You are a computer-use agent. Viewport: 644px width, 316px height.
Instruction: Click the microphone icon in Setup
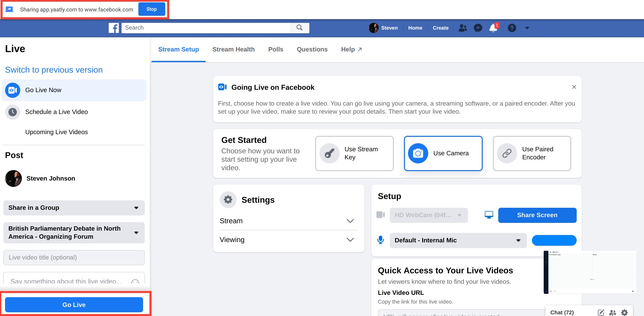(x=381, y=240)
